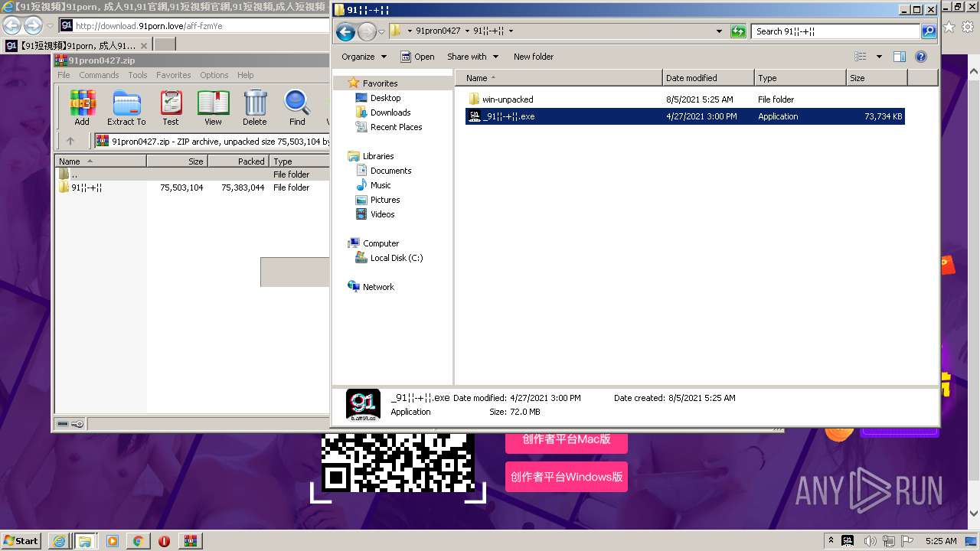Click the volume icon in system tray

[x=870, y=540]
